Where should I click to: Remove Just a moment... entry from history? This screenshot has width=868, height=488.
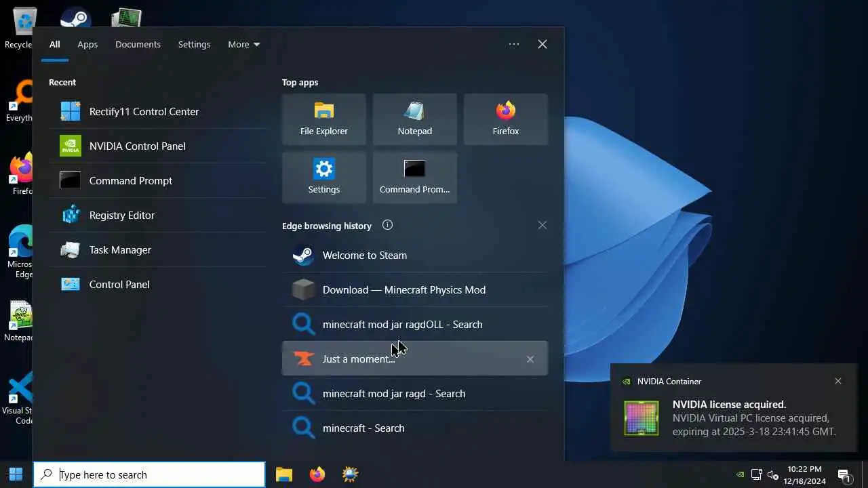click(530, 359)
